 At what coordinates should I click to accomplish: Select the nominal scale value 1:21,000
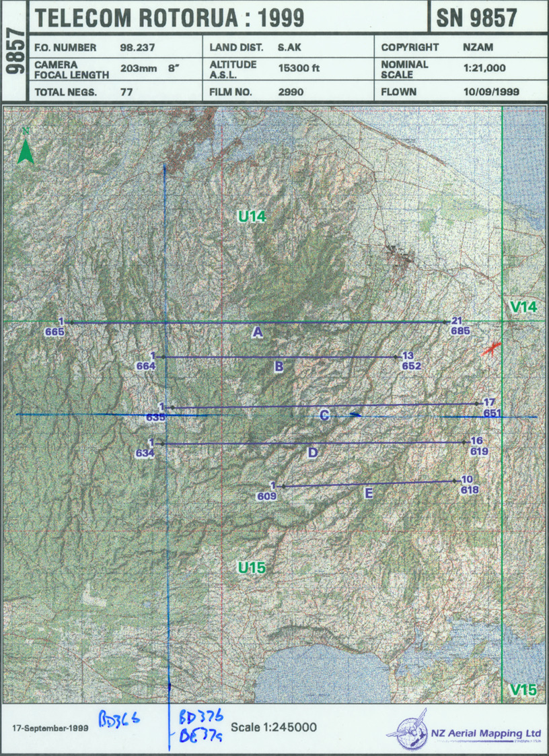coord(484,68)
